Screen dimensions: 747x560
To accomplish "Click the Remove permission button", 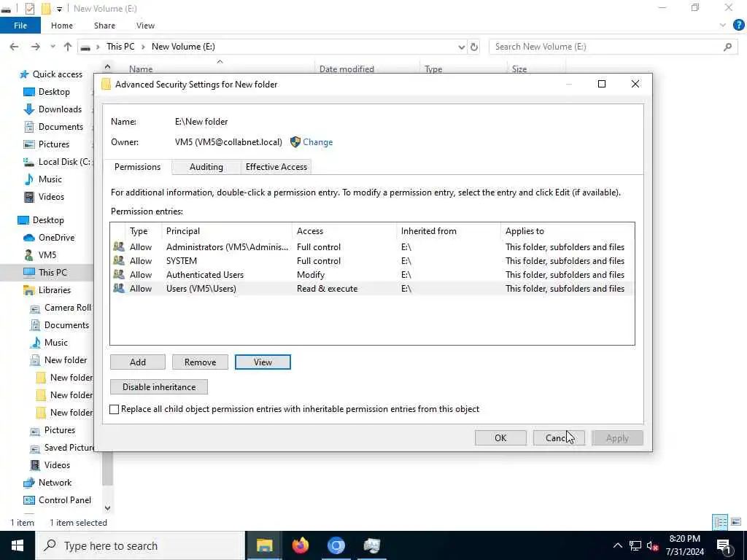I will (200, 362).
